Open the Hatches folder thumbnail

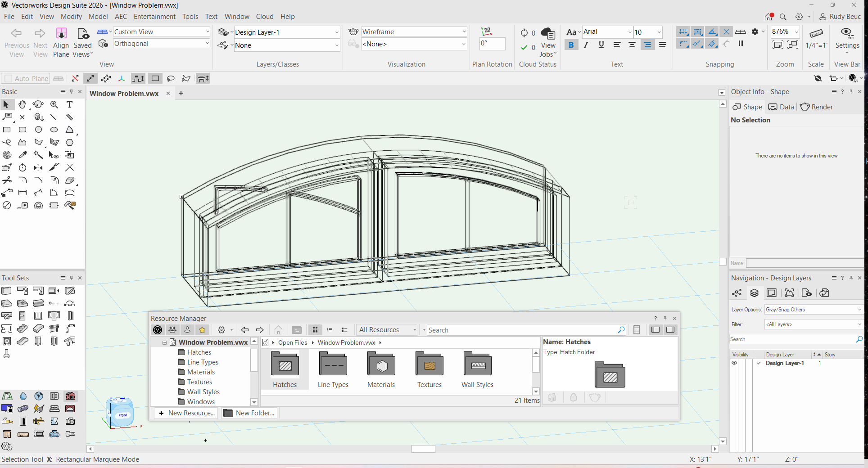pyautogui.click(x=285, y=365)
